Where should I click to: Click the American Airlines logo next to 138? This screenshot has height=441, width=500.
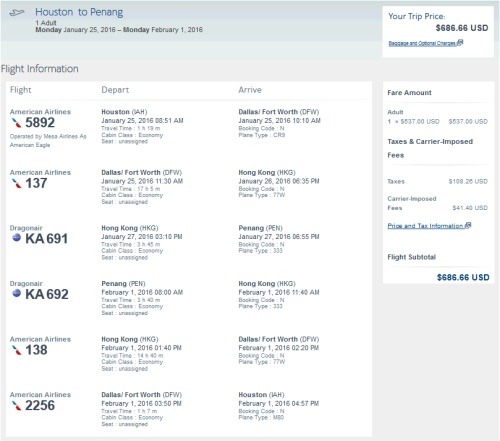[16, 350]
